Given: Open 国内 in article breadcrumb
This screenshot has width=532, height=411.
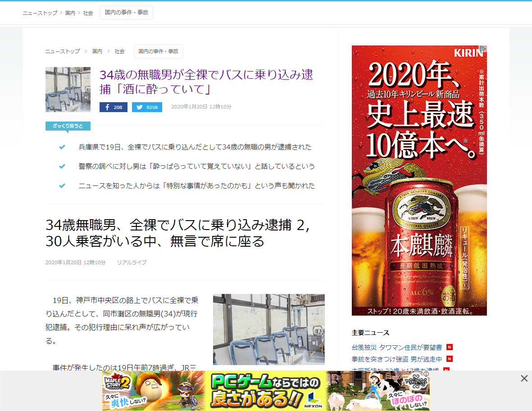Looking at the screenshot, I should (x=97, y=51).
